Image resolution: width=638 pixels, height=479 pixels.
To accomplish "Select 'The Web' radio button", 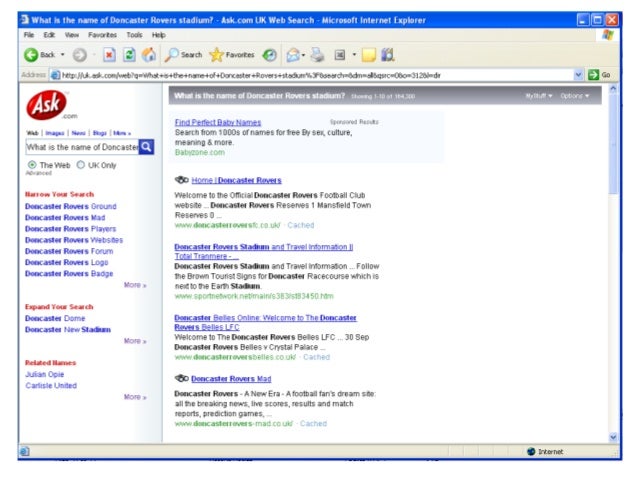I will [x=32, y=165].
